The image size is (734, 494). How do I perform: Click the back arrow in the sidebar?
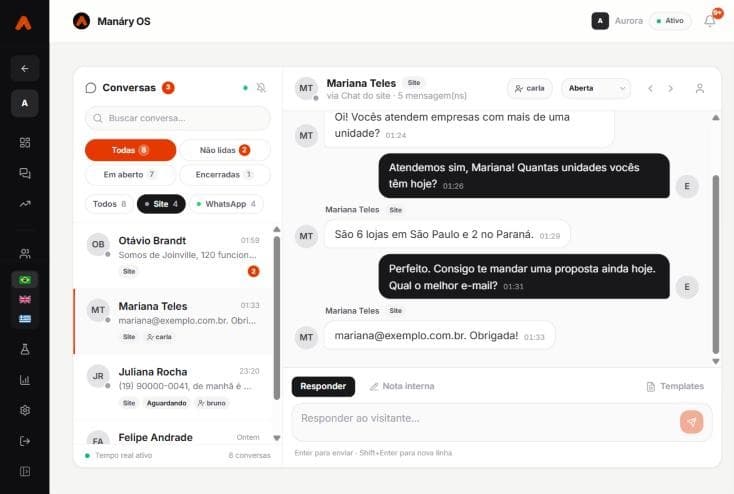click(x=25, y=68)
